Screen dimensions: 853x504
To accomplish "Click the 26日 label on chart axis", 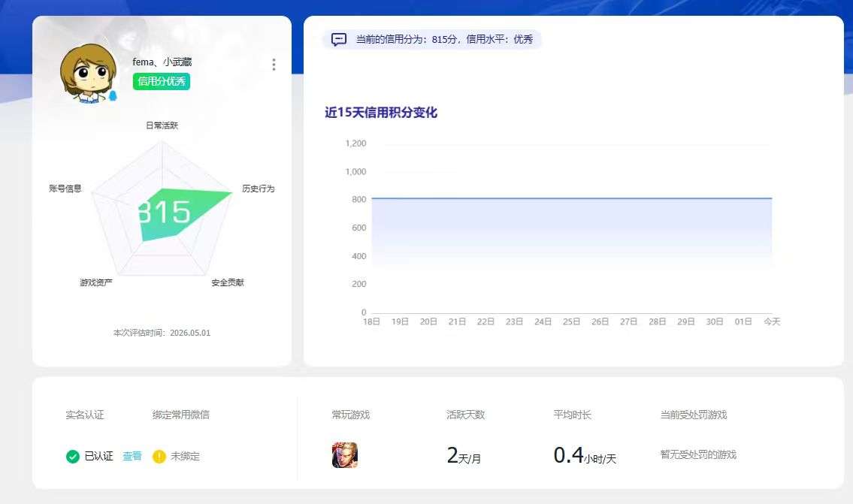I will pyautogui.click(x=600, y=322).
